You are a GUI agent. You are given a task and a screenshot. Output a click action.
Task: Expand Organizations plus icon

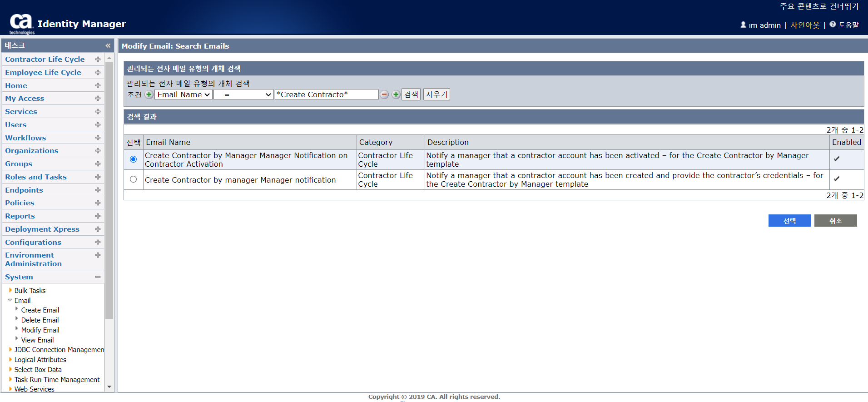(x=98, y=151)
